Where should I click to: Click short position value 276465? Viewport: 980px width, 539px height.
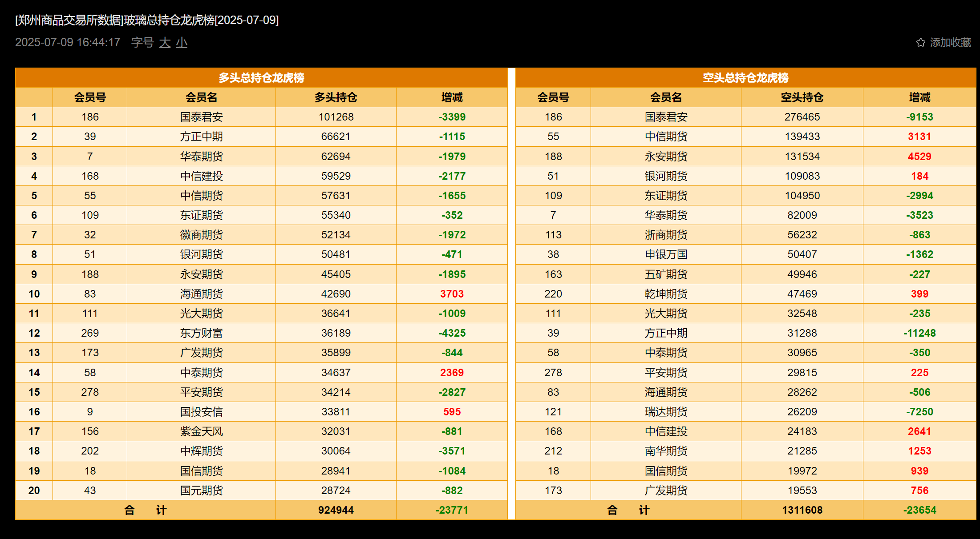(x=802, y=117)
